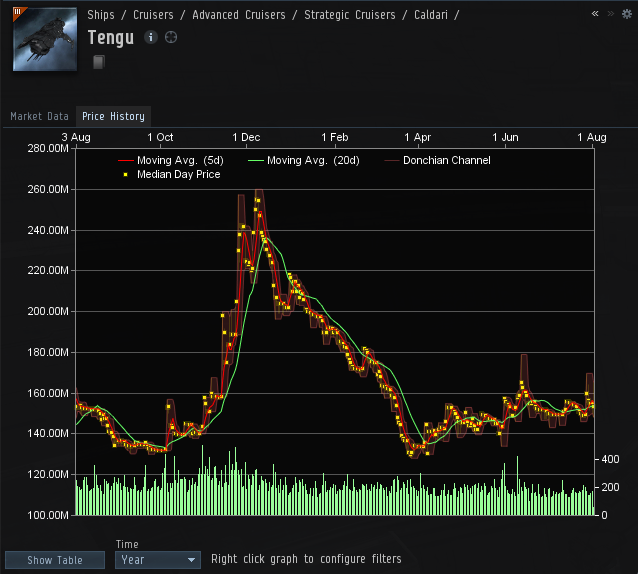638x574 pixels.
Task: Click the Median Day Price yellow legend marker
Action: pos(126,175)
